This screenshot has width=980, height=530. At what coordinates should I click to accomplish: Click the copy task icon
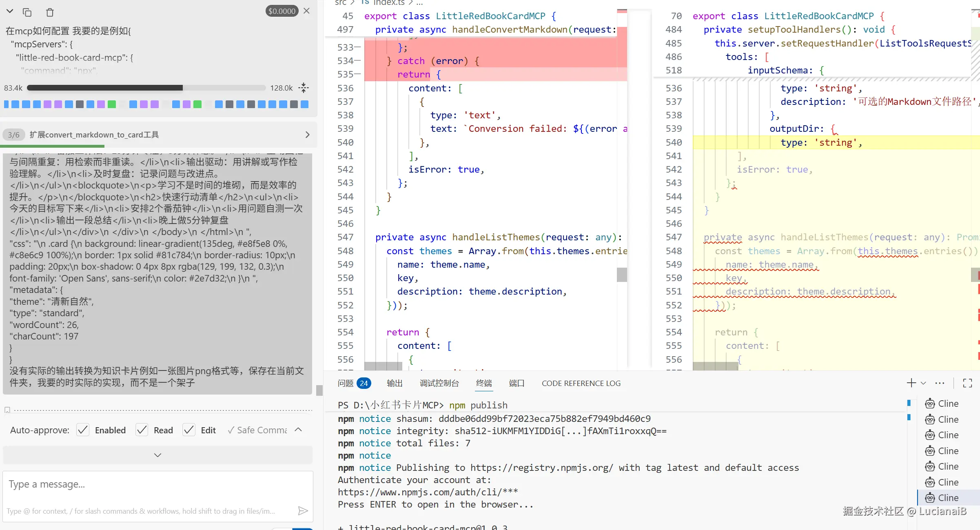27,12
